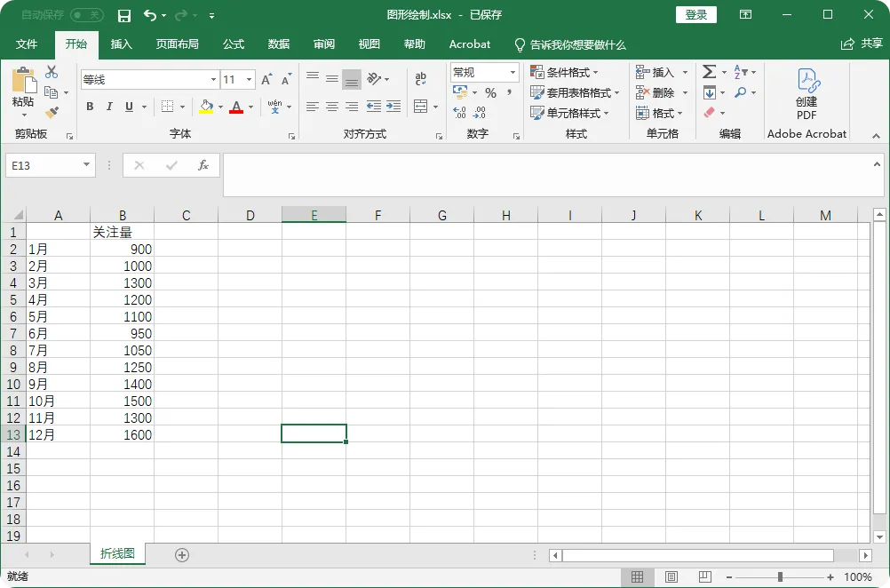Open the number format dropdown
This screenshot has height=588, width=890.
coord(513,72)
